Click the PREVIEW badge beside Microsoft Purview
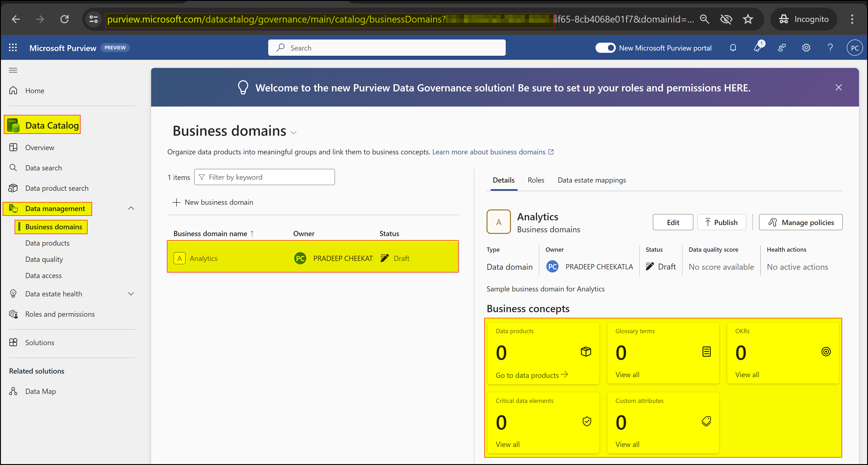The height and width of the screenshot is (465, 868). pyautogui.click(x=115, y=48)
